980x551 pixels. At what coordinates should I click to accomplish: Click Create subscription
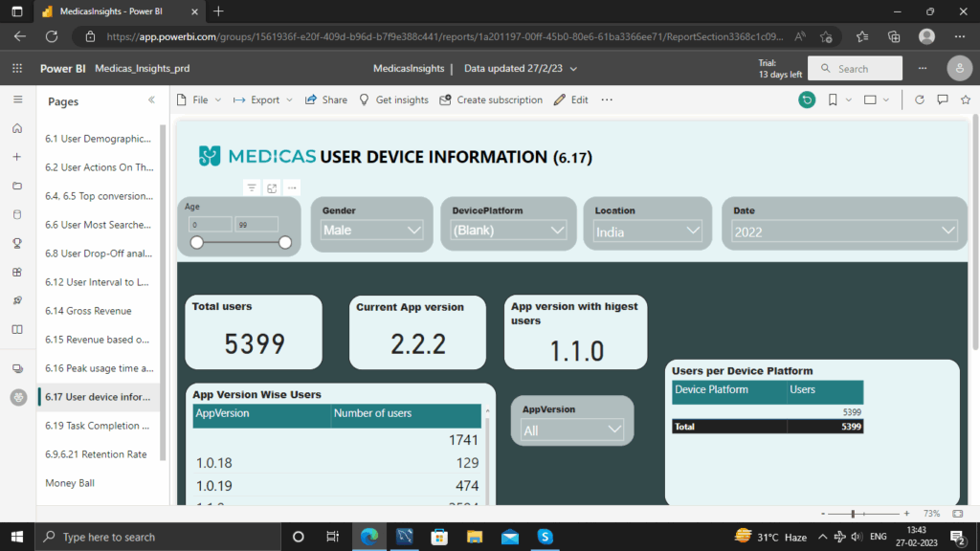click(x=491, y=99)
